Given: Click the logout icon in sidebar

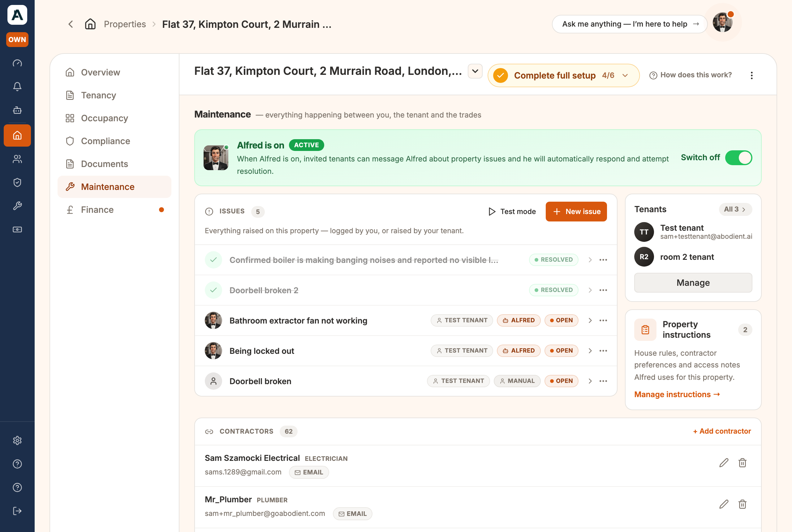Looking at the screenshot, I should click(x=17, y=511).
